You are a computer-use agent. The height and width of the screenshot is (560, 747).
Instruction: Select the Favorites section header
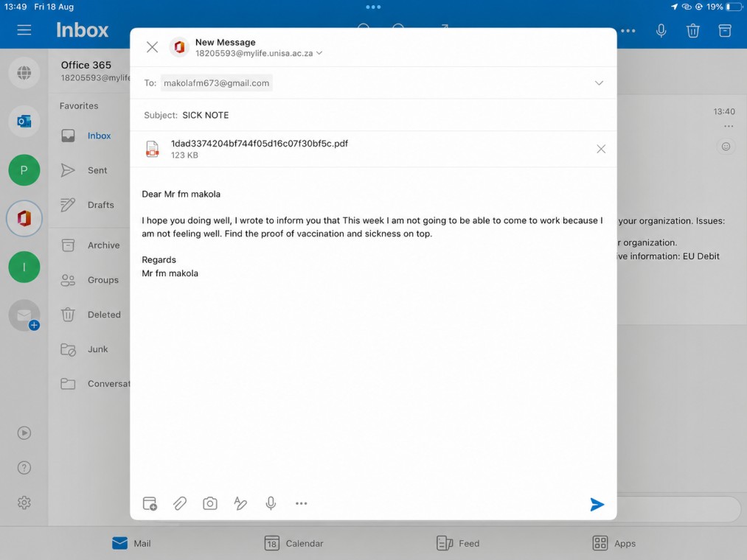(x=79, y=105)
